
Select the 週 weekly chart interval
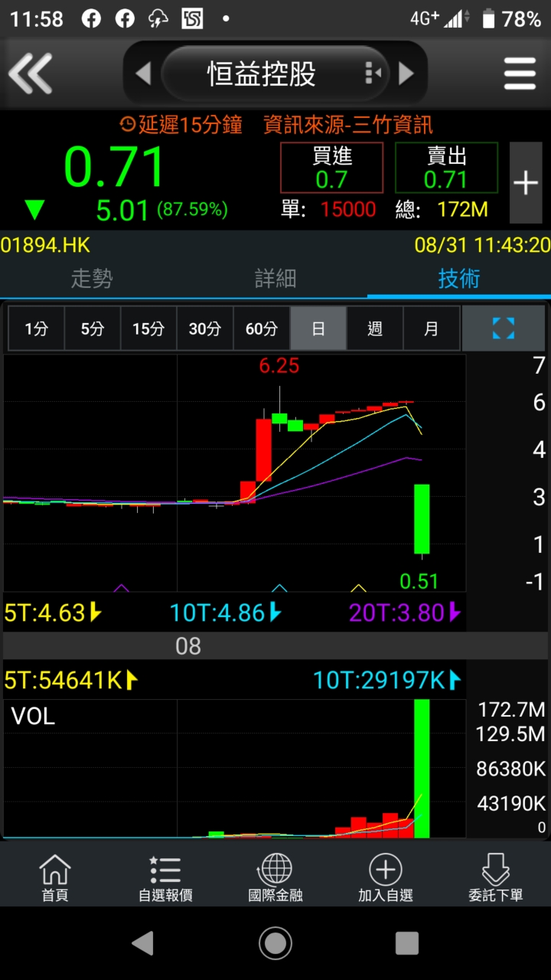click(375, 328)
